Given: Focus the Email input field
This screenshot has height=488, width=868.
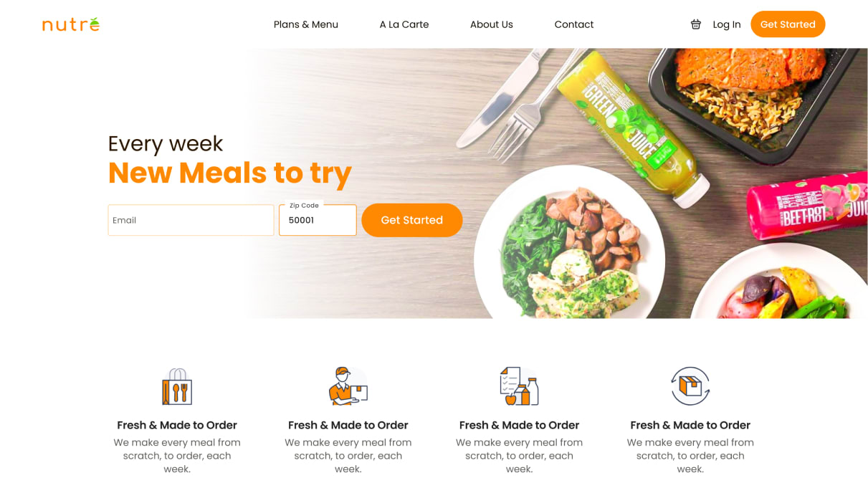Looking at the screenshot, I should pyautogui.click(x=191, y=220).
